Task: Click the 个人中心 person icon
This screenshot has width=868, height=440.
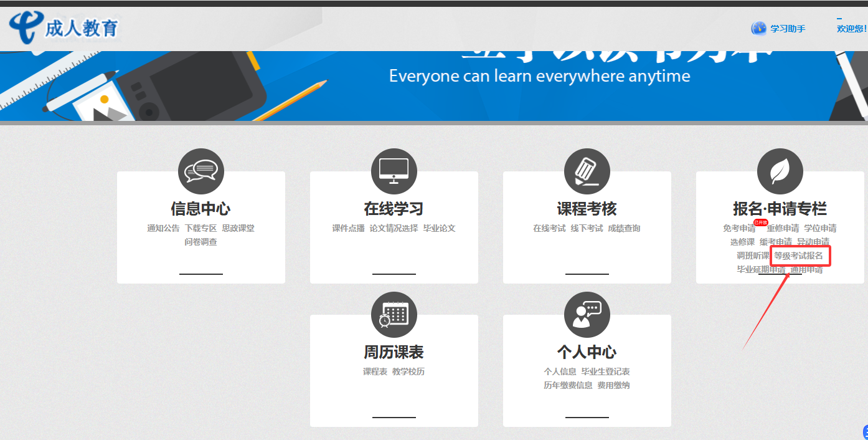Action: click(587, 314)
